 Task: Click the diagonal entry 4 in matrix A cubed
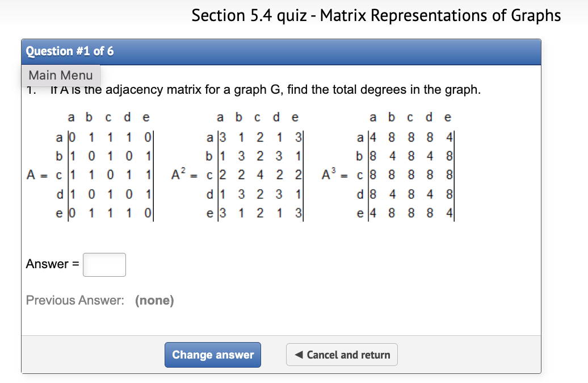(372, 137)
